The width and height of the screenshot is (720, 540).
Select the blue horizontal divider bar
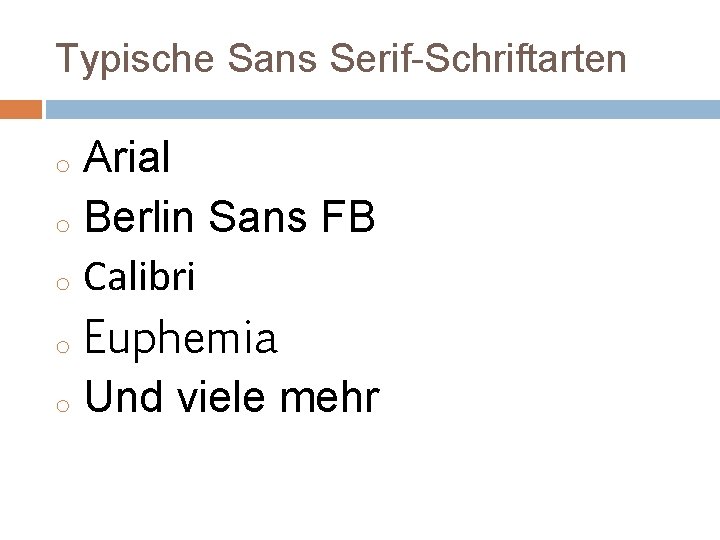click(x=383, y=109)
